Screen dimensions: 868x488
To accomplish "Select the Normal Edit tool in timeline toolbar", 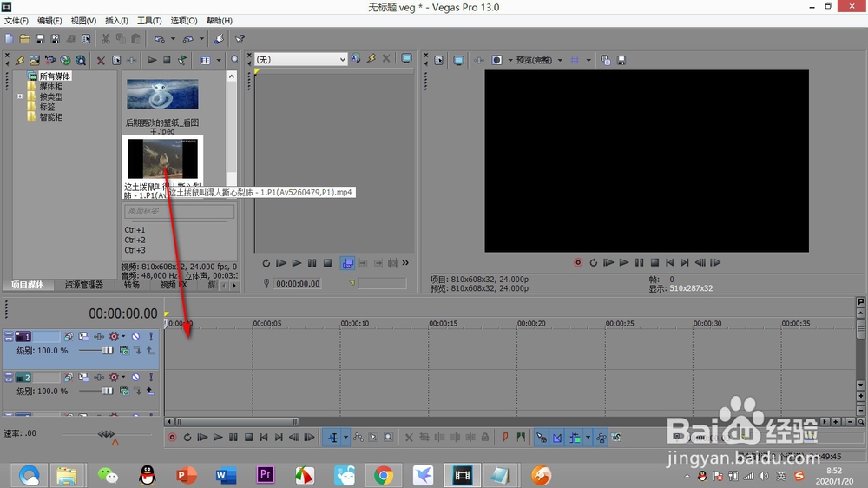I will coord(332,438).
